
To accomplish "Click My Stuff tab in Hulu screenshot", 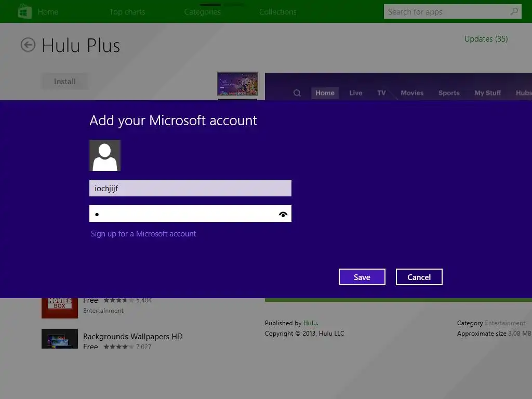I will click(x=487, y=92).
